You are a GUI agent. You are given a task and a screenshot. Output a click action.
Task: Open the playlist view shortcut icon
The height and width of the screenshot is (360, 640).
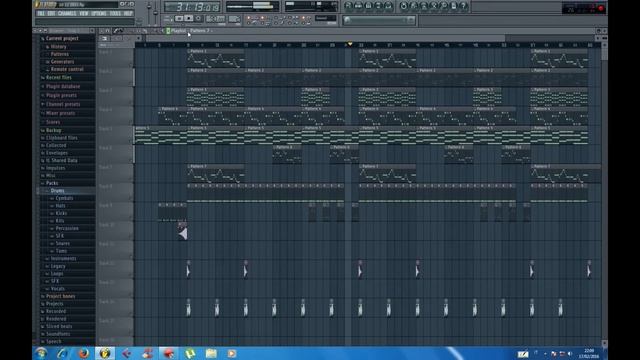[348, 6]
